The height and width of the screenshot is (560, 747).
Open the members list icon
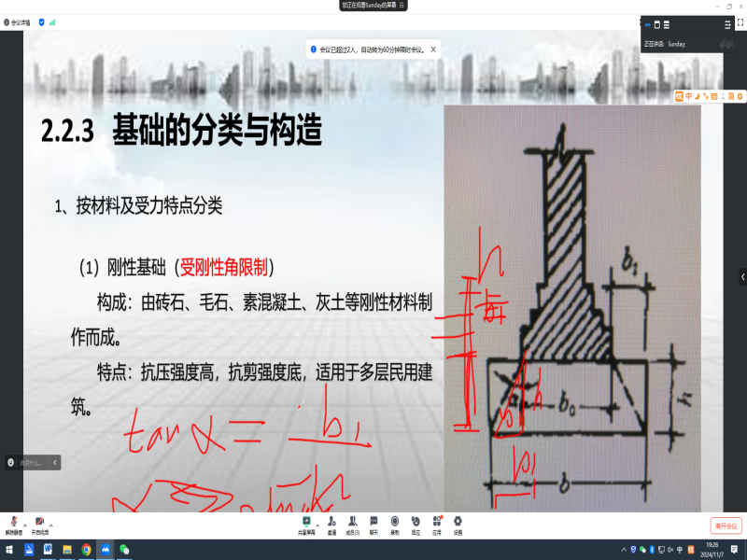coord(352,522)
